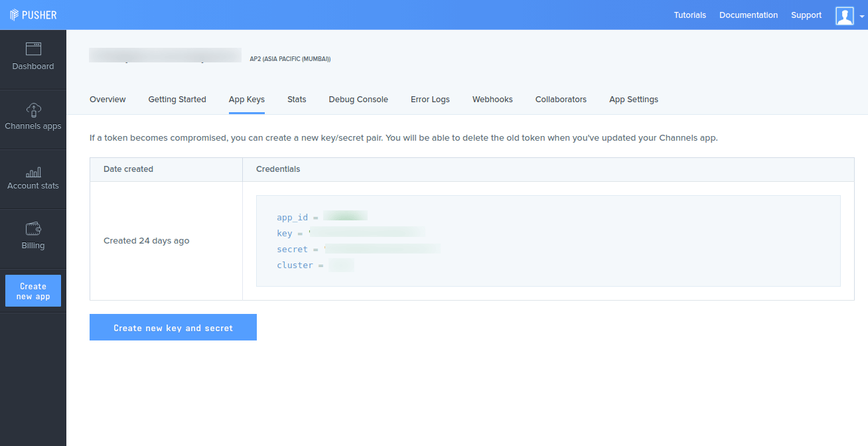Screen dimensions: 868x446
Task: Click 'AP2 (ASIA PACIFIC (MUMBAI))' region label
Action: tap(290, 59)
